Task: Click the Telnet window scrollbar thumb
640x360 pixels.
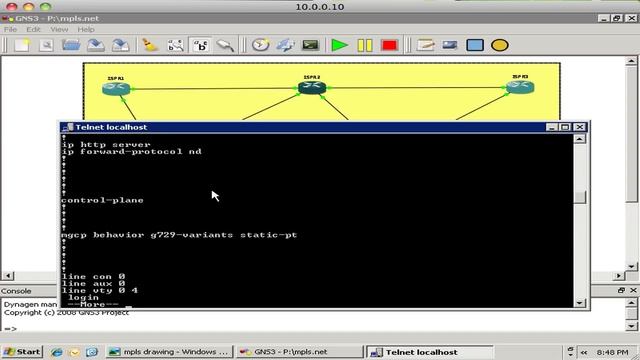Action: click(580, 197)
